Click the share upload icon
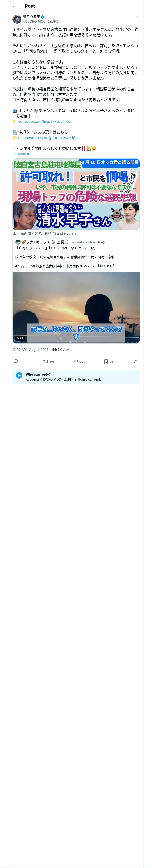 136,361
